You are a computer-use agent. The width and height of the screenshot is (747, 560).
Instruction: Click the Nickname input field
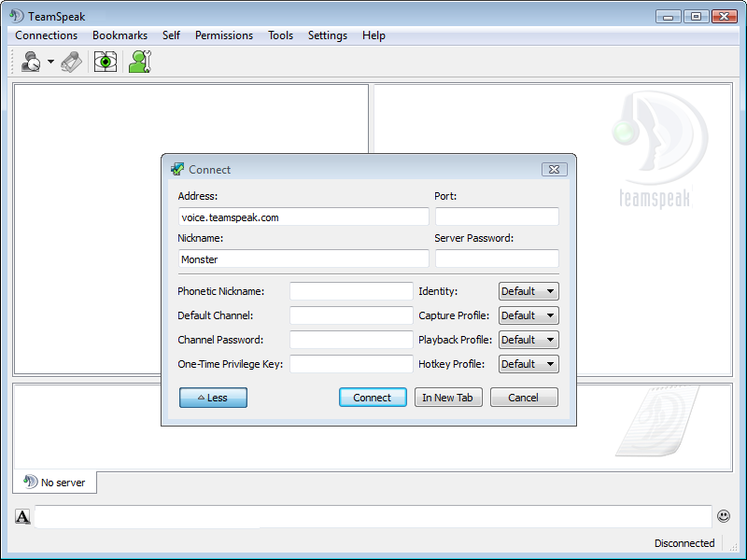303,259
